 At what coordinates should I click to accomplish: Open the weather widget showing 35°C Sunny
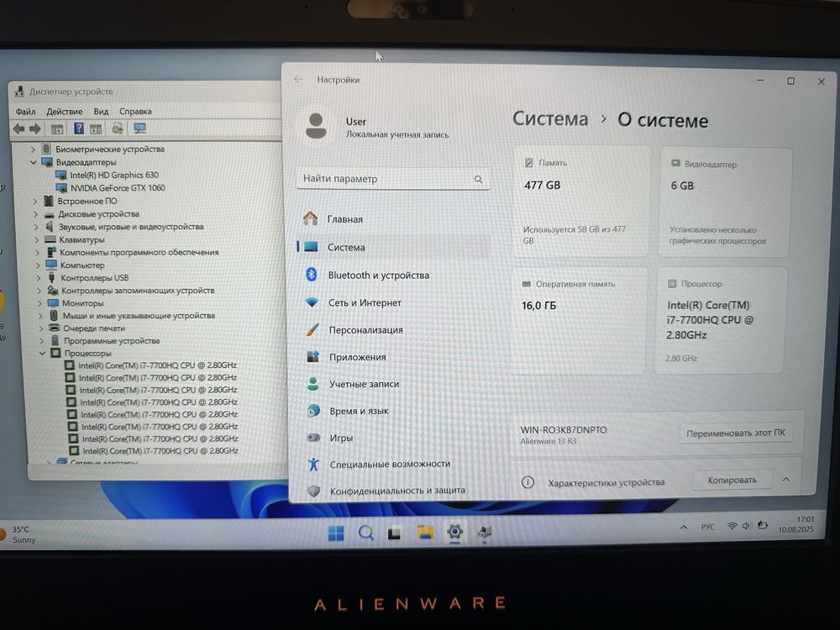coord(19,534)
